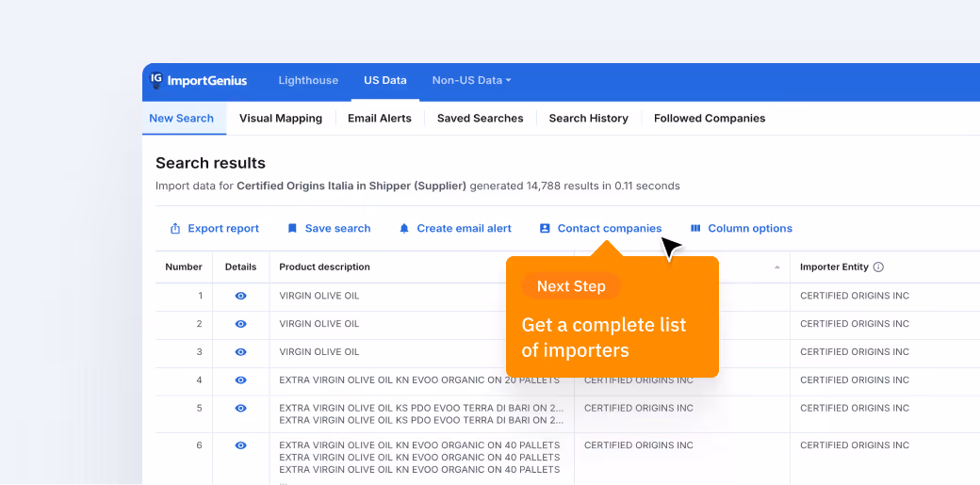Click the Importer Entity column header
Screen dimensions: 980x485
[834, 267]
